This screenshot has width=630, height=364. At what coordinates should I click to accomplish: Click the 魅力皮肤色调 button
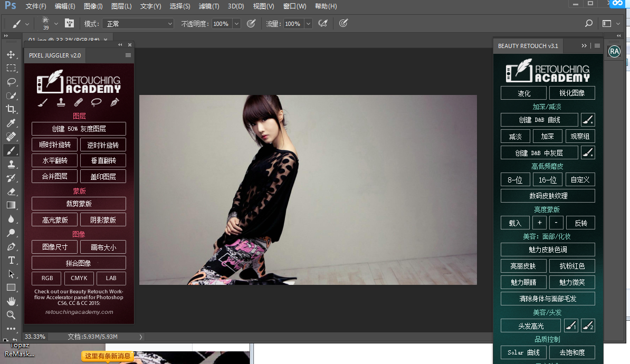coord(548,250)
